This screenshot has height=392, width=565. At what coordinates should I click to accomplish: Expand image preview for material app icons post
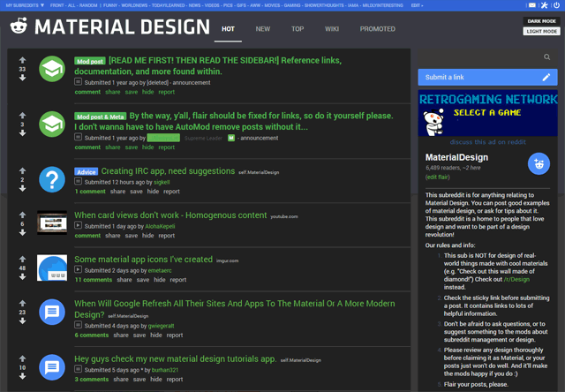tap(78, 269)
